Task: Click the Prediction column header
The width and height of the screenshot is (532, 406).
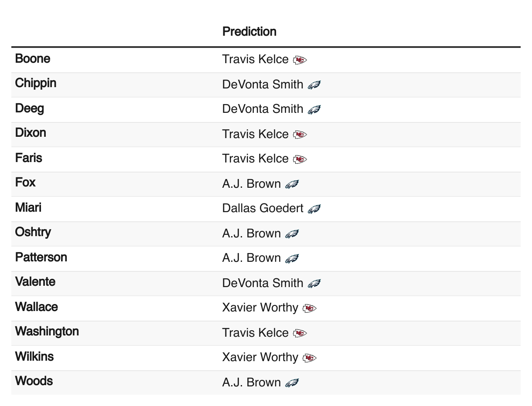Action: click(249, 31)
